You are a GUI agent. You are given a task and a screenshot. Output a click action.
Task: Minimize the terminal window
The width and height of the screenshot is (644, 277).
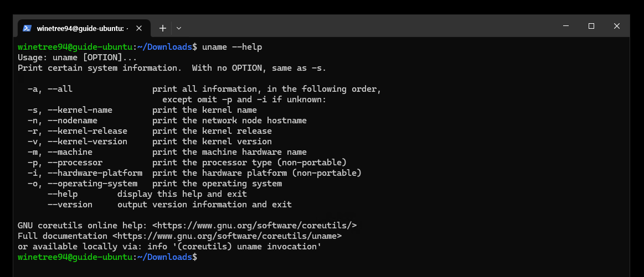[x=566, y=26]
